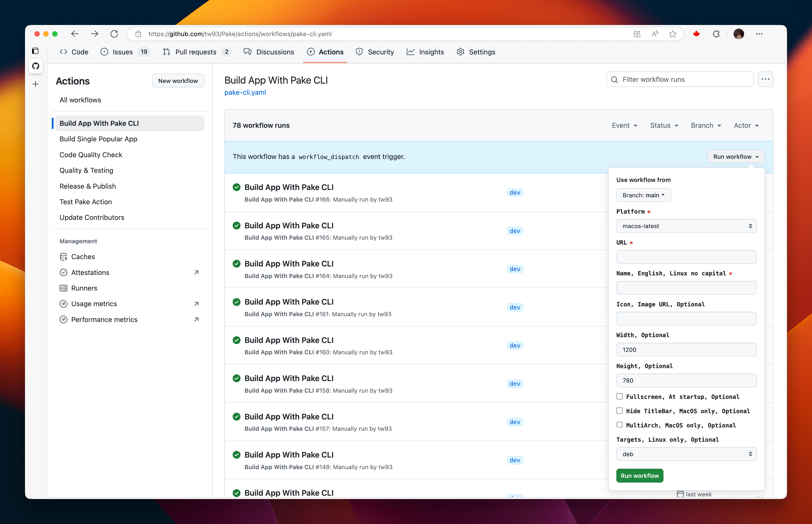The width and height of the screenshot is (812, 524).
Task: Open the pake-cli.yaml file link
Action: 245,93
